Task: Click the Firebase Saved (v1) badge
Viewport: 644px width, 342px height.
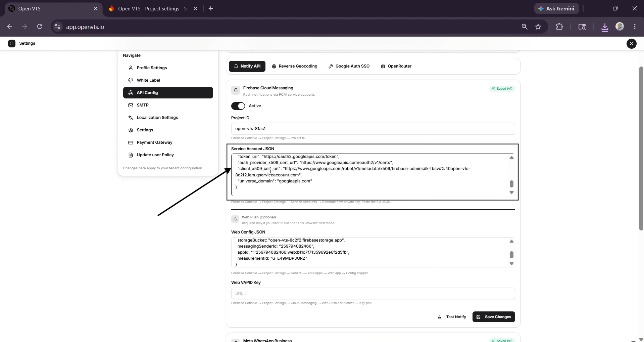Action: [502, 89]
